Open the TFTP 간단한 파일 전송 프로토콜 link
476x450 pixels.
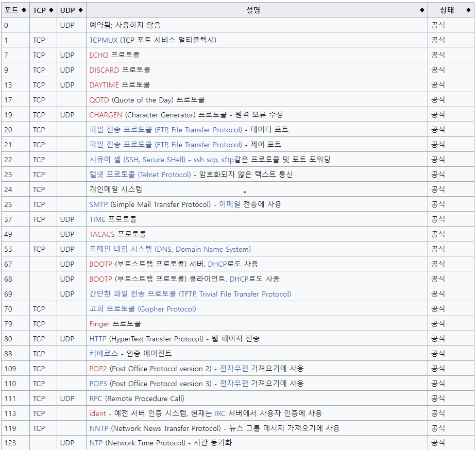pos(190,294)
